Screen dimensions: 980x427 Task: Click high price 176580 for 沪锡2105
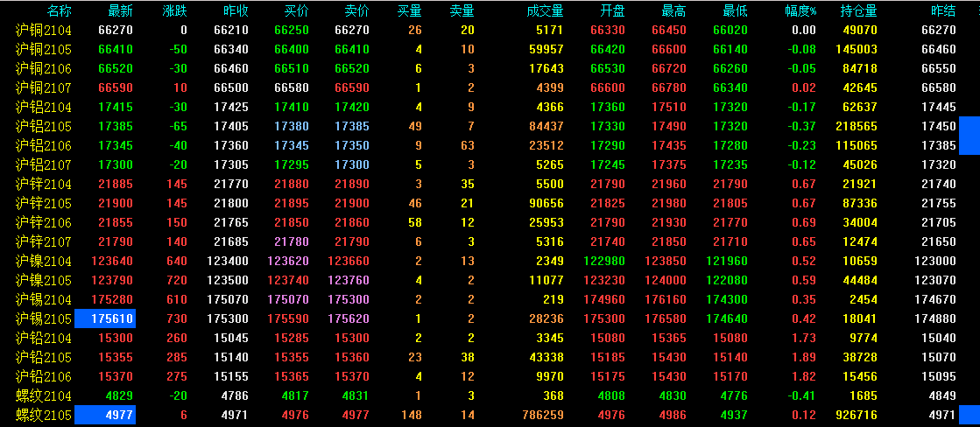tap(665, 319)
